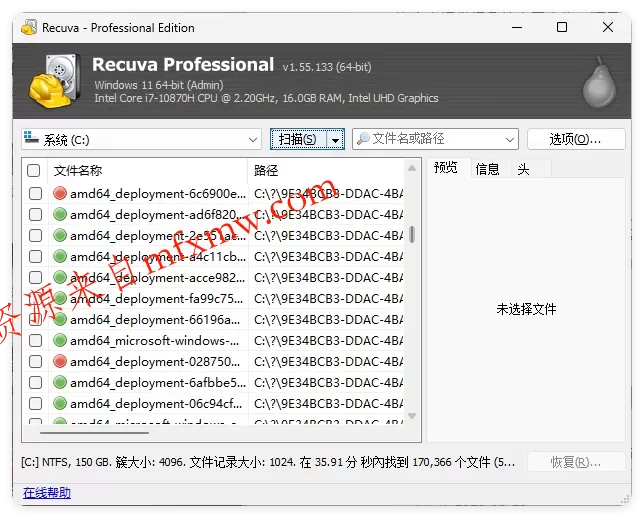Click the green status dot of amd64_deployment-acce982
The image size is (644, 518).
coord(60,277)
